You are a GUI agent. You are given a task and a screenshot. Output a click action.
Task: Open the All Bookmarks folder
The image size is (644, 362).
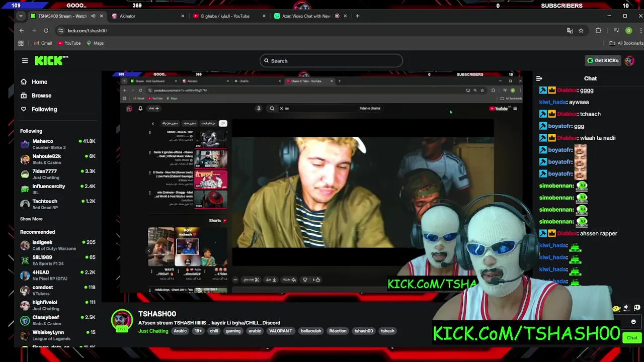[x=626, y=43]
